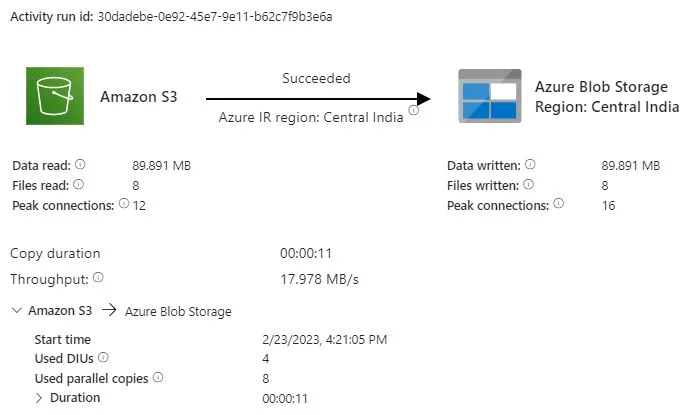This screenshot has width=686, height=415.
Task: Click the Activity run id value
Action: 215,17
